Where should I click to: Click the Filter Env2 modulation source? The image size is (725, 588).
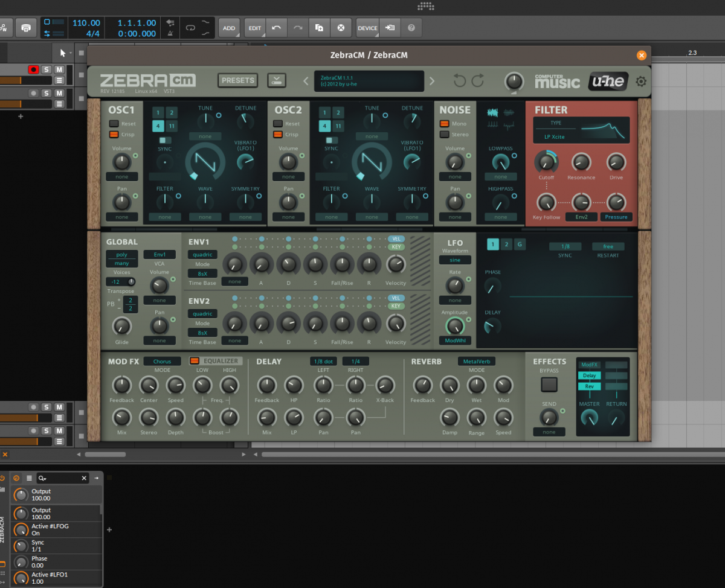[581, 217]
